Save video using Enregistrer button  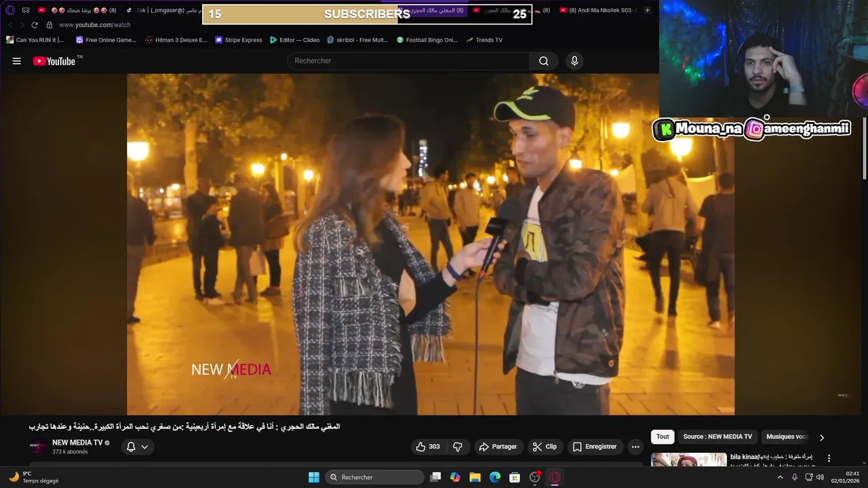click(595, 447)
